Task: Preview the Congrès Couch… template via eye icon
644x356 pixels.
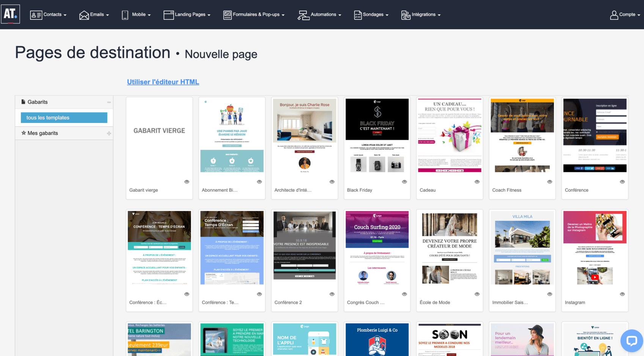Action: point(404,294)
